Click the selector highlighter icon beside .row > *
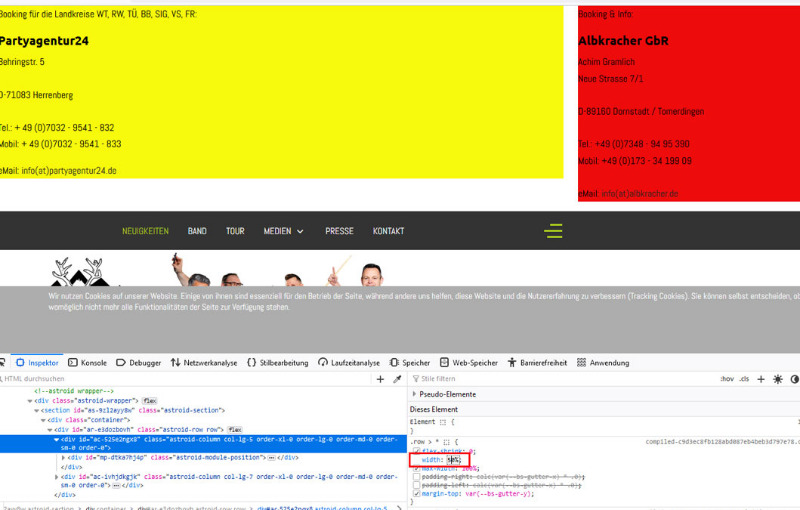This screenshot has width=800, height=510. (446, 442)
